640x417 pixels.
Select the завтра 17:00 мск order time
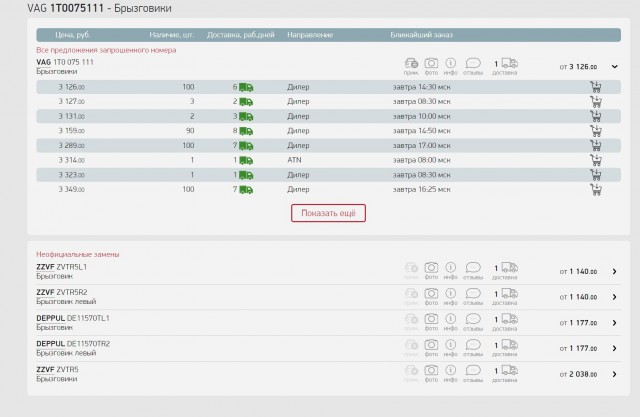pyautogui.click(x=422, y=146)
